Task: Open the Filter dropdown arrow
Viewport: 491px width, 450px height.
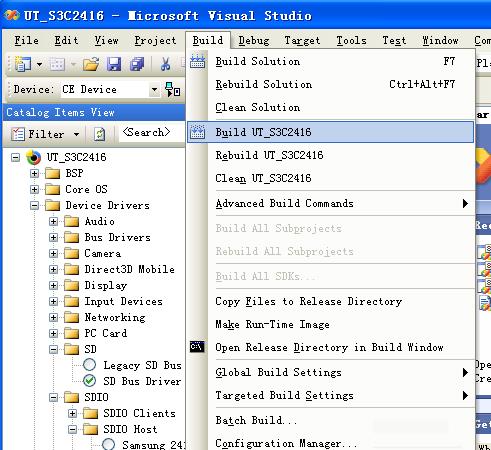Action: pyautogui.click(x=76, y=134)
